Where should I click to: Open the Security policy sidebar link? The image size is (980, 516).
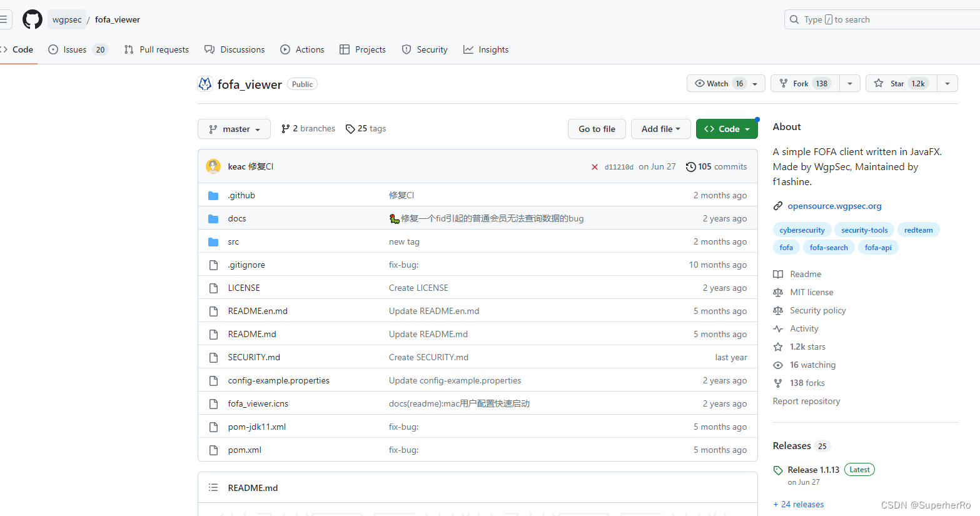(817, 310)
